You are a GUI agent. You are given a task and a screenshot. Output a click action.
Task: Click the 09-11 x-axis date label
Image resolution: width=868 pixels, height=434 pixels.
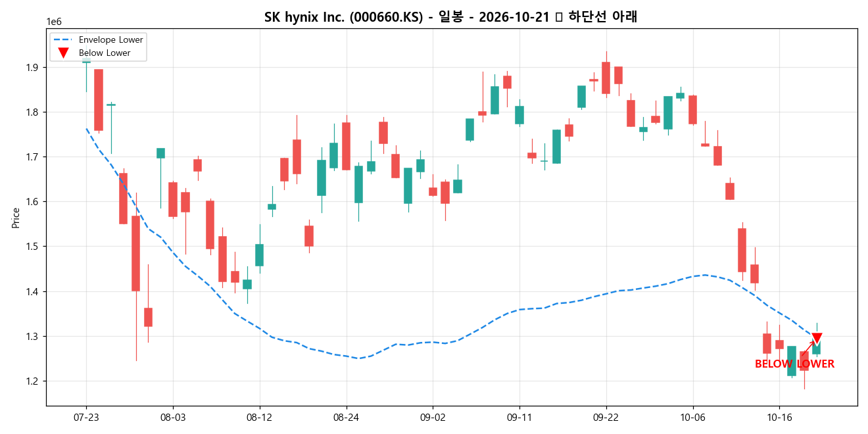519,418
